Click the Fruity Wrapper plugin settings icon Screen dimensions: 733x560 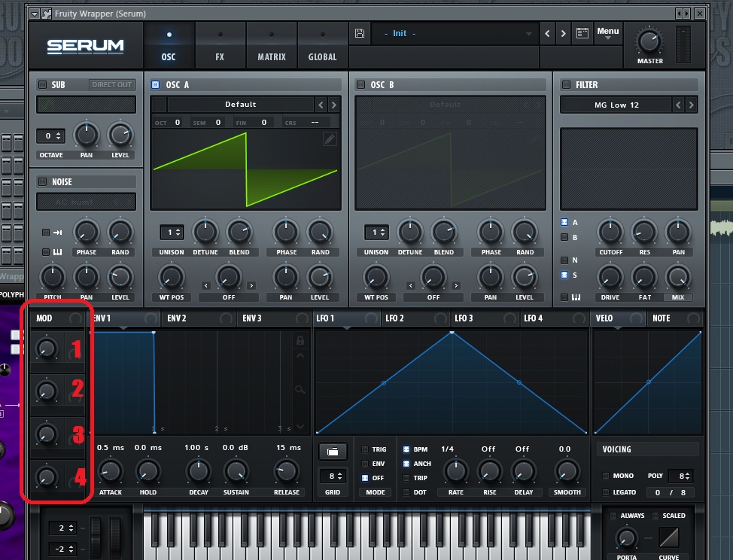click(46, 14)
